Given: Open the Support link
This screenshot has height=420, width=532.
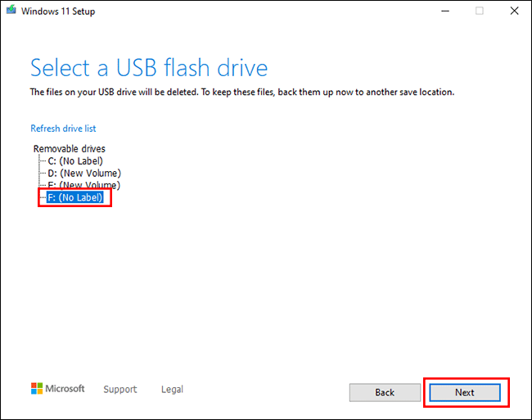Looking at the screenshot, I should (x=119, y=390).
